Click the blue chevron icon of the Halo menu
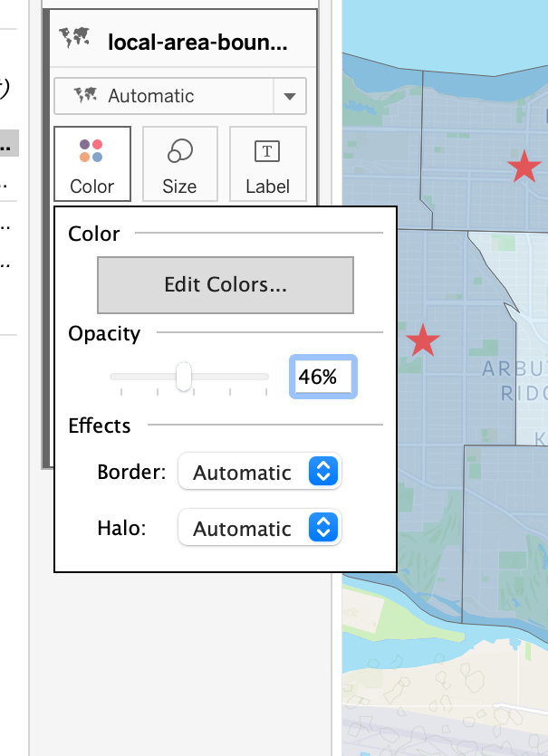 323,528
